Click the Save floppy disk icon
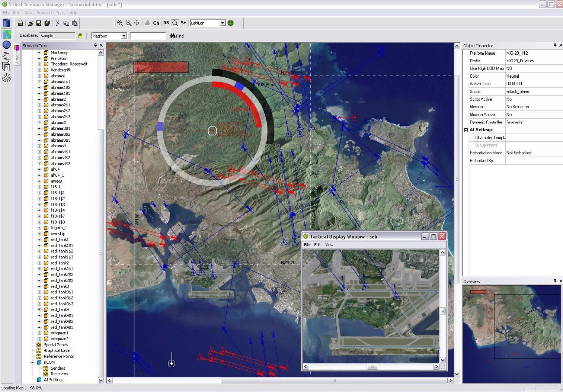The image size is (563, 392). (39, 23)
